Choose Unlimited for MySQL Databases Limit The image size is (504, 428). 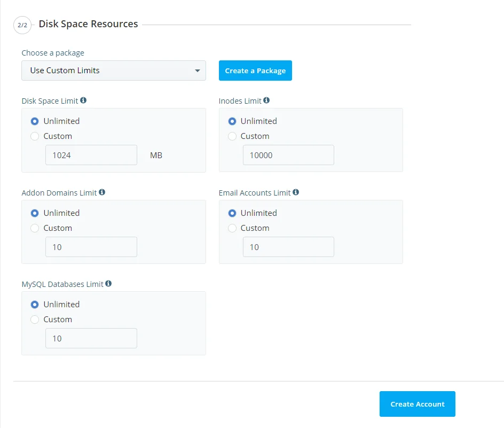[x=35, y=304]
